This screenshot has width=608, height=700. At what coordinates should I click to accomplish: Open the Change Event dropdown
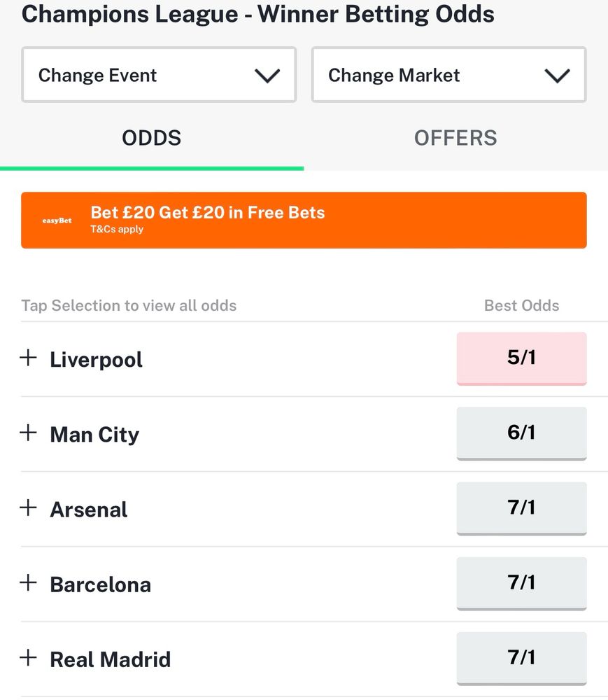coord(159,75)
